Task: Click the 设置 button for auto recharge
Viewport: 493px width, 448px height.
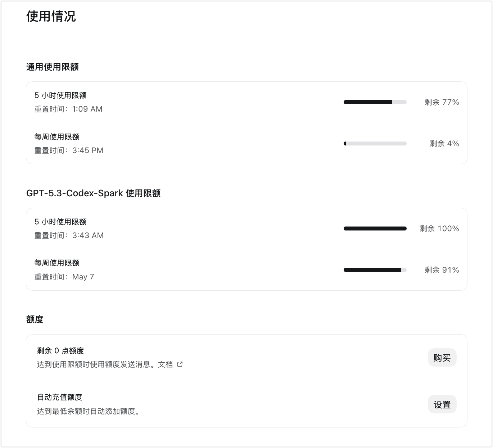Action: pos(442,404)
